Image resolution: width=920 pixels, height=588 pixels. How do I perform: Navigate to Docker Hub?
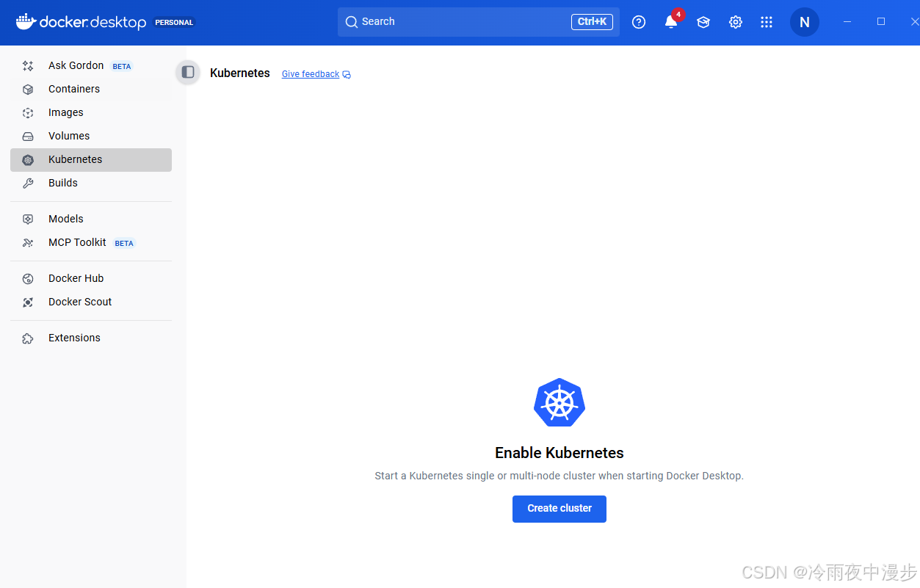(91, 278)
